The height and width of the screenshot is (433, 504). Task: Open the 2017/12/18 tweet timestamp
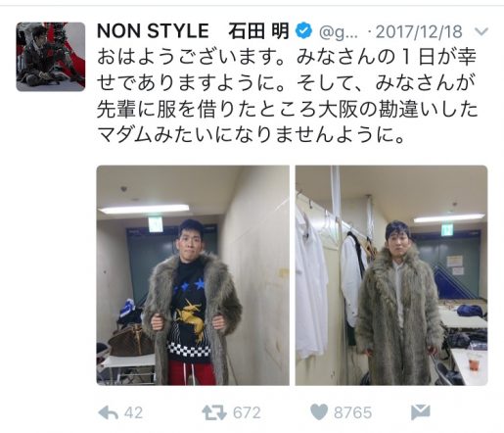point(419,31)
